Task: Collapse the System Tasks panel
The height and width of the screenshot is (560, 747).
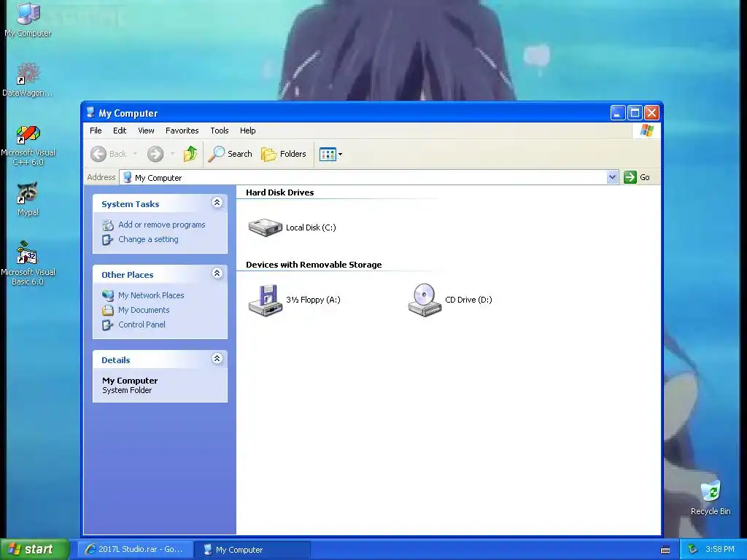Action: coord(217,203)
